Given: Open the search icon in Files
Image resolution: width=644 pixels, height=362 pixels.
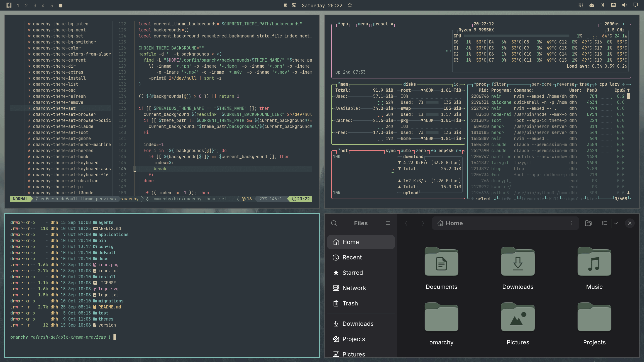Looking at the screenshot, I should coord(334,223).
